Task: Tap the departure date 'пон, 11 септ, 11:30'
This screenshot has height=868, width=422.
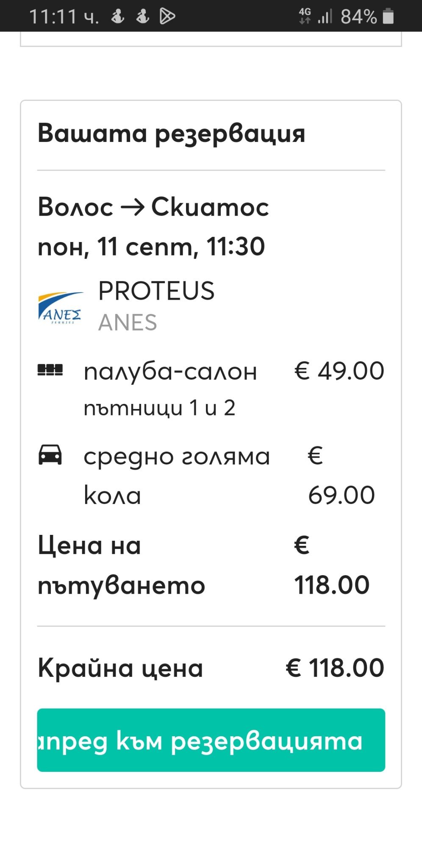Action: point(151,246)
